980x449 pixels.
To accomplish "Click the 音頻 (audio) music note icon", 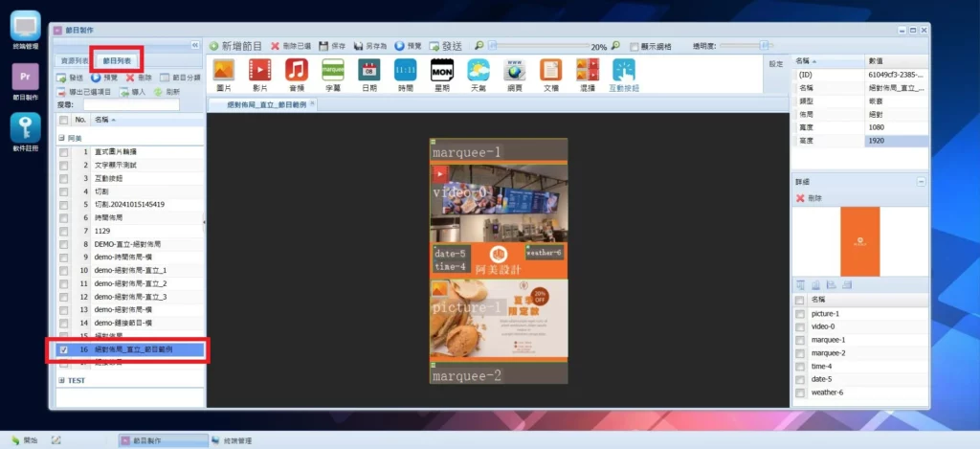I will 297,70.
